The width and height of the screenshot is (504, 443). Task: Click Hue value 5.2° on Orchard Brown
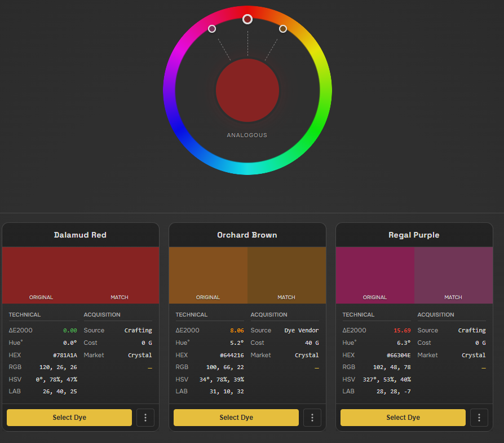coord(237,343)
